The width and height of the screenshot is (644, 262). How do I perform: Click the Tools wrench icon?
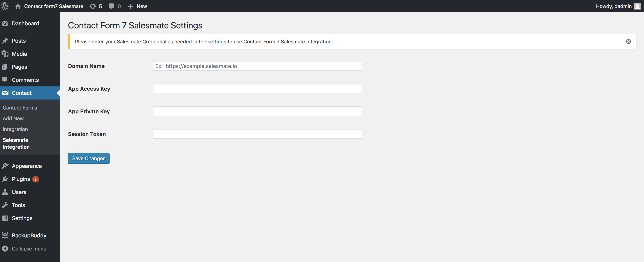click(5, 205)
